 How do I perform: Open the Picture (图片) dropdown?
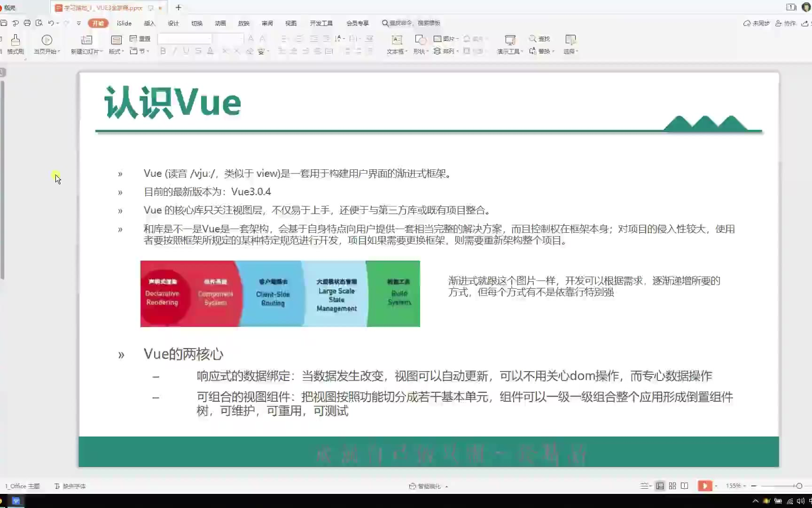coord(446,39)
